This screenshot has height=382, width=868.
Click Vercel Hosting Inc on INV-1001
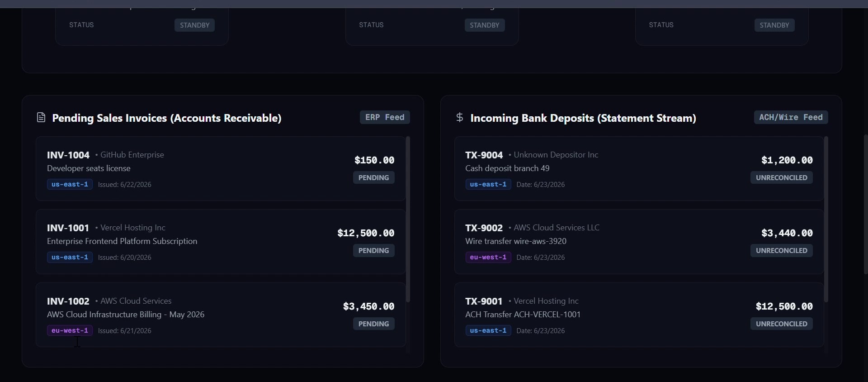pyautogui.click(x=133, y=228)
